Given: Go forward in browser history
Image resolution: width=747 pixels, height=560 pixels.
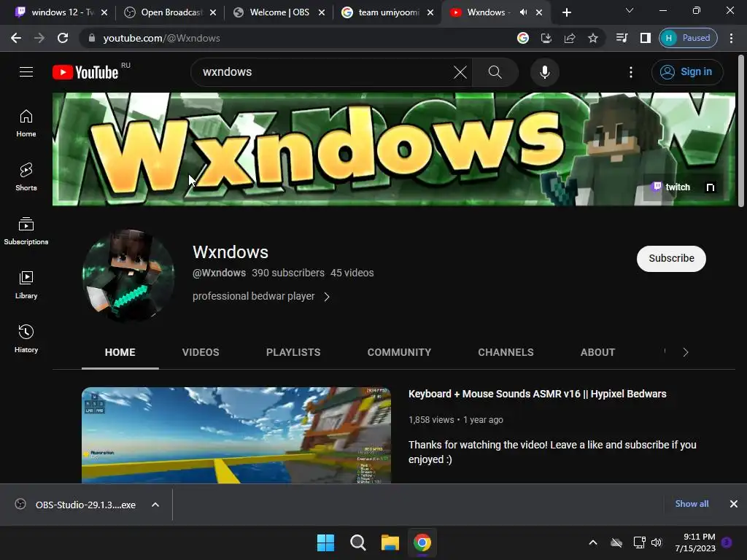Looking at the screenshot, I should tap(39, 38).
